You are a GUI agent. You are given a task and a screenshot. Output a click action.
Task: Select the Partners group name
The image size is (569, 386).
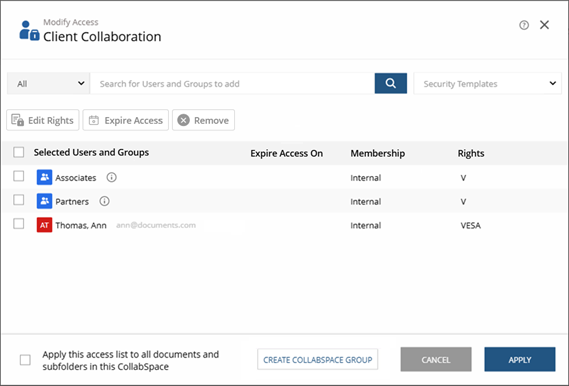coord(72,201)
